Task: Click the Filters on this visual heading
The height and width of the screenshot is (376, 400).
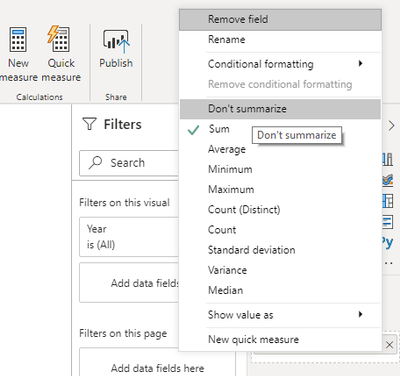Action: pos(124,203)
